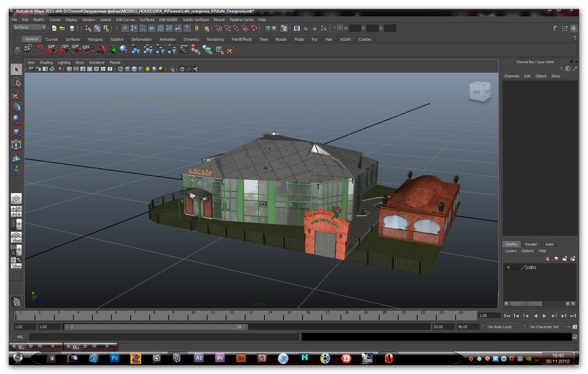The image size is (588, 374).
Task: Open a scene with the folder icon
Action: pos(62,28)
